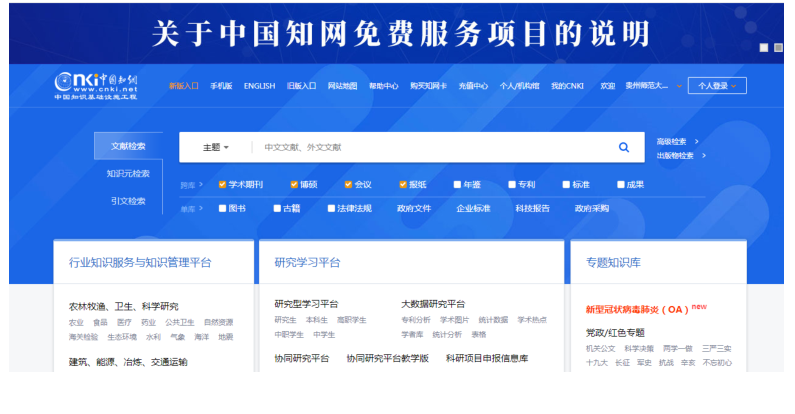795x414 pixels.
Task: Uncheck the 学术期刊 checkbox
Action: [223, 185]
